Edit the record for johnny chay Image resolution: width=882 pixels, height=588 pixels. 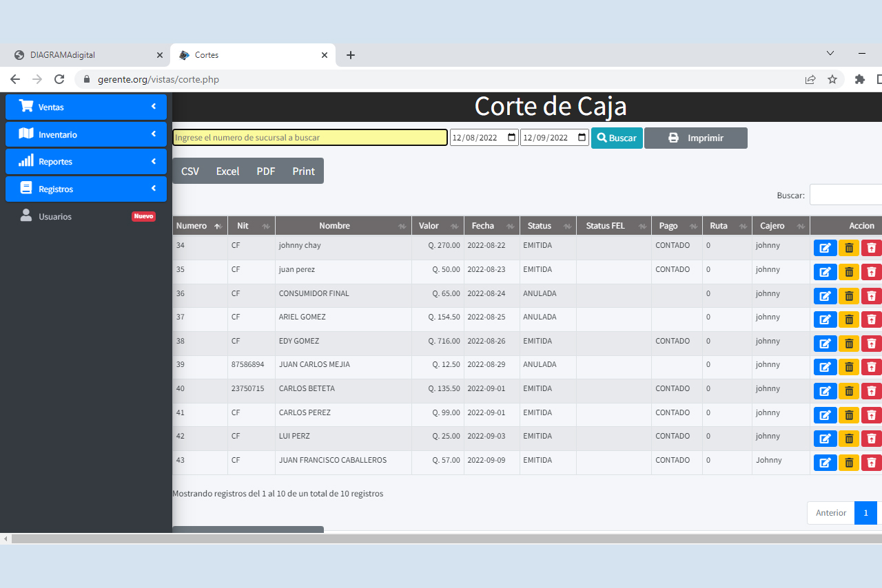pyautogui.click(x=825, y=248)
